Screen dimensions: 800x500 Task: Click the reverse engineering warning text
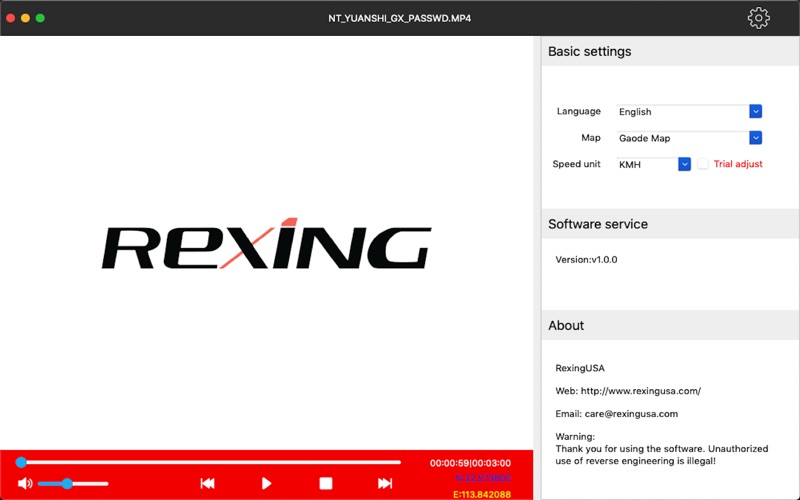click(x=662, y=455)
